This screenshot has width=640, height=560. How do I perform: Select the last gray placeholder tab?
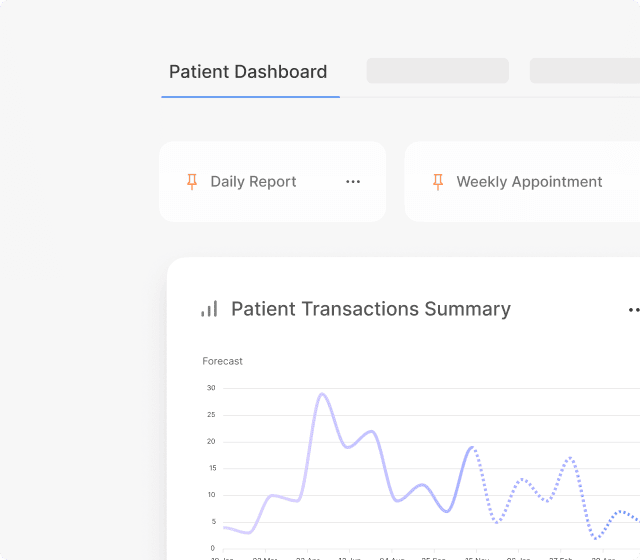pyautogui.click(x=585, y=71)
